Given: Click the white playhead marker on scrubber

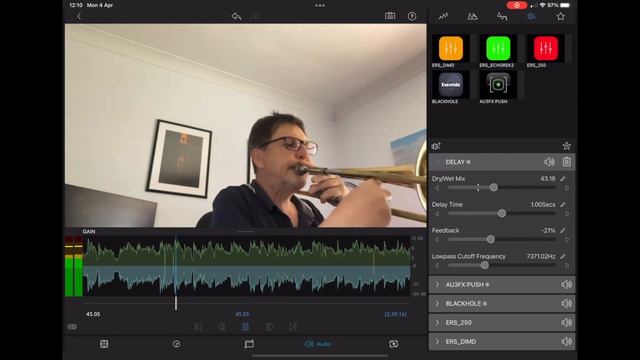Looking at the screenshot, I should (176, 303).
